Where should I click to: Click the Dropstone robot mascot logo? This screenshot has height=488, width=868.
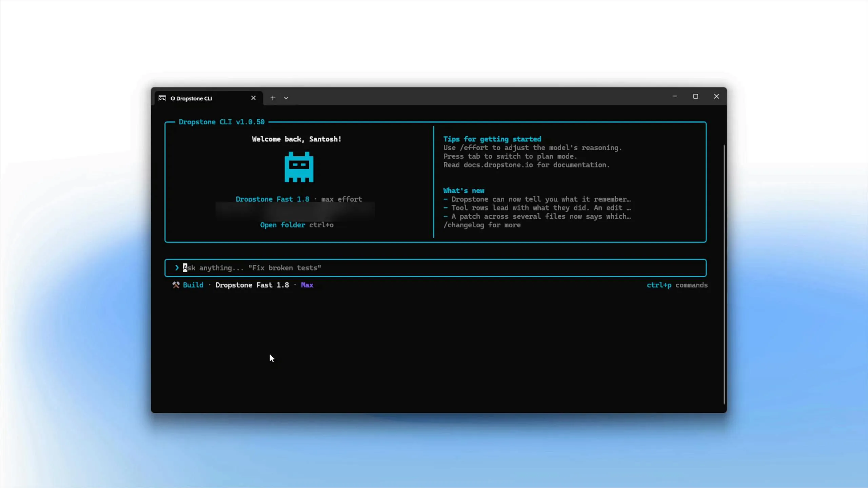(299, 167)
